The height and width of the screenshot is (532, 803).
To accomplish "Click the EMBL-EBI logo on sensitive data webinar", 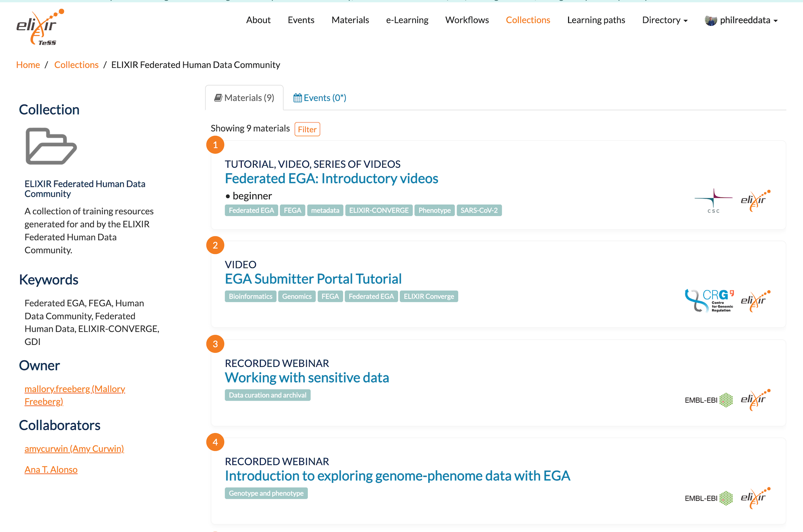I will click(709, 400).
